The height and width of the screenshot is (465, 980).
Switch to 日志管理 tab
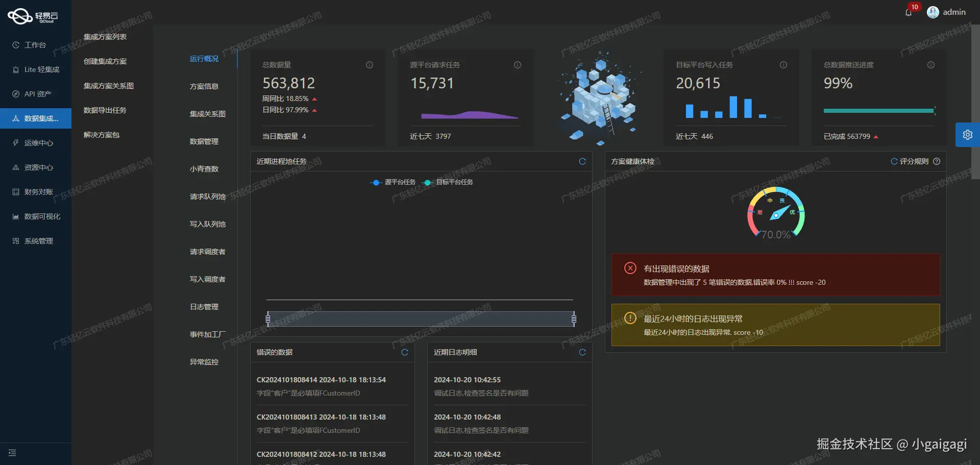coord(204,307)
